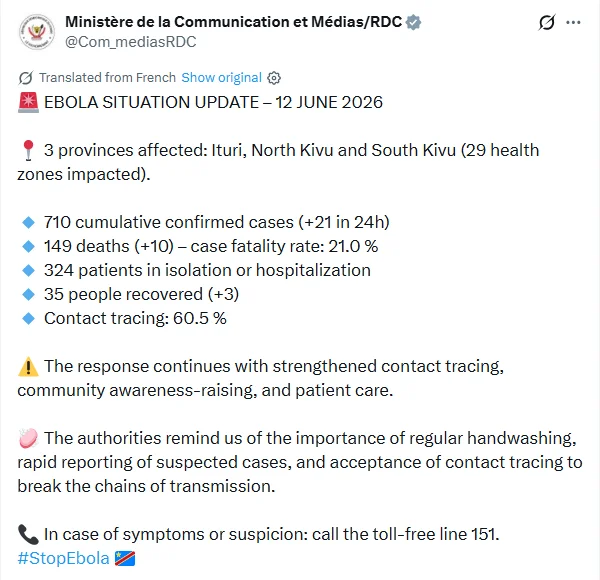The width and height of the screenshot is (600, 580).
Task: Click the pink soap emoji before The authorities
Action: click(x=28, y=438)
